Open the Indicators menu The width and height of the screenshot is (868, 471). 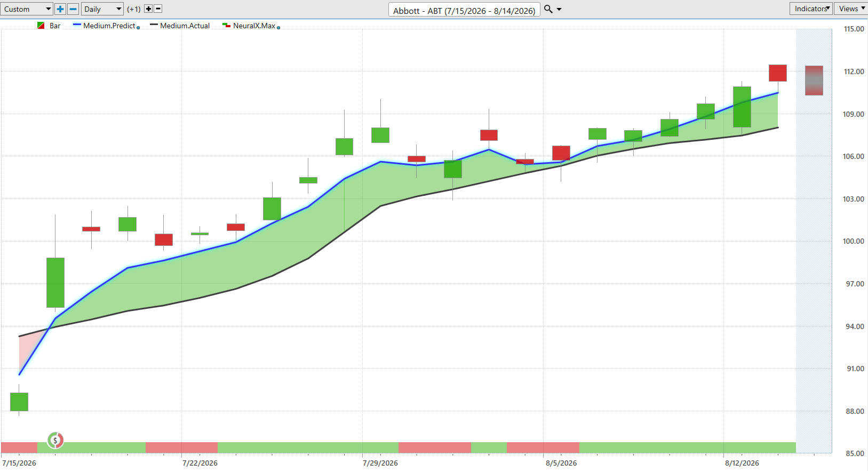pyautogui.click(x=811, y=9)
